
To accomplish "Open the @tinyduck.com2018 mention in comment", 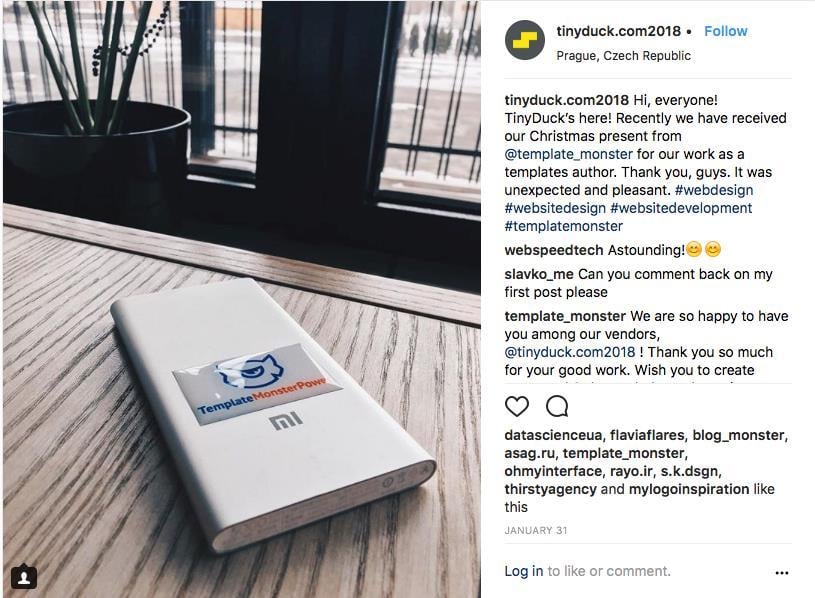I will (570, 352).
